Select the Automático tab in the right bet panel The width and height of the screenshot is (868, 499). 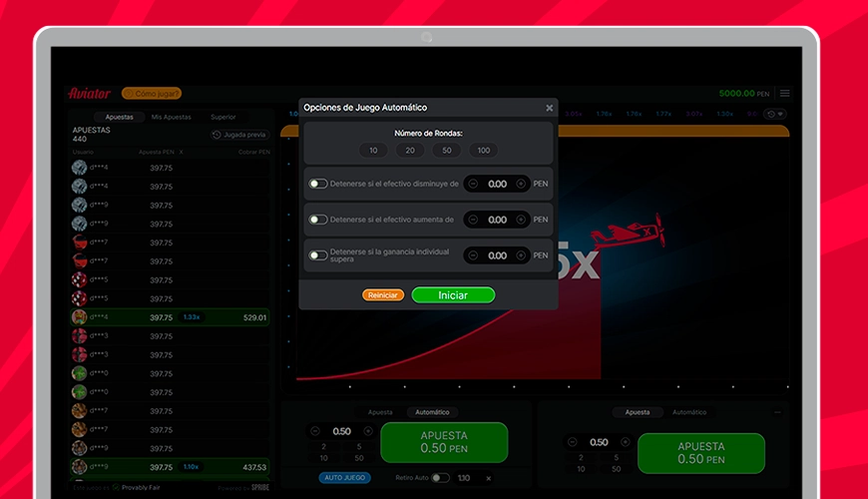[x=689, y=412]
